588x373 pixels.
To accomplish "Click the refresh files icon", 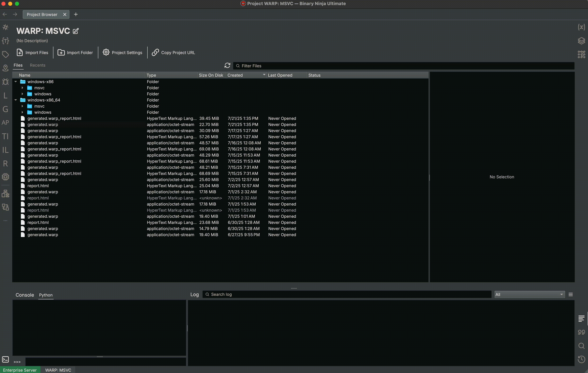I will tap(227, 65).
